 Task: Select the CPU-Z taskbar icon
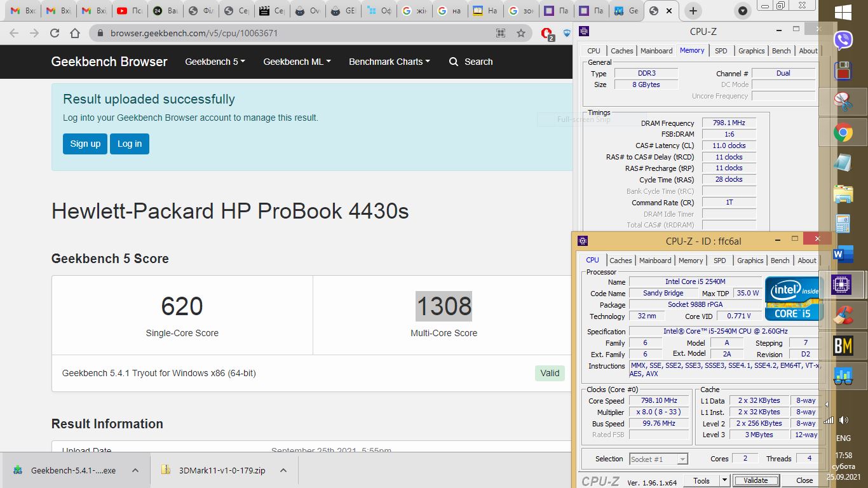click(842, 285)
